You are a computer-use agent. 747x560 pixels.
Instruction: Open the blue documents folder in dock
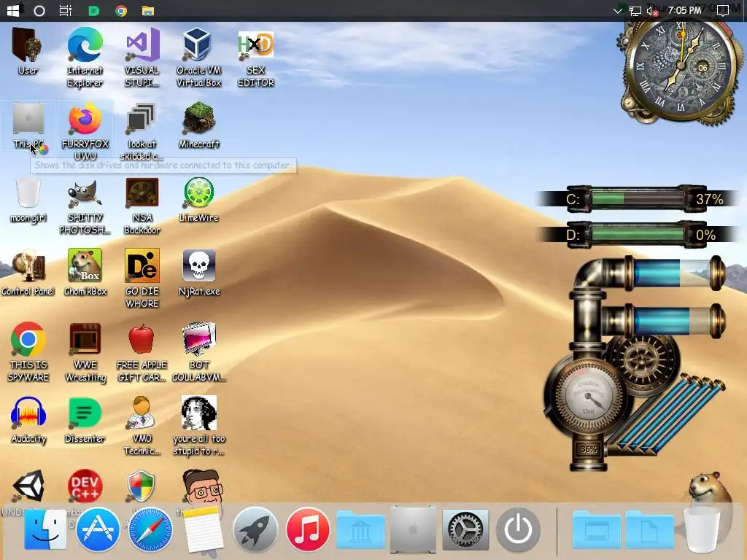[650, 531]
